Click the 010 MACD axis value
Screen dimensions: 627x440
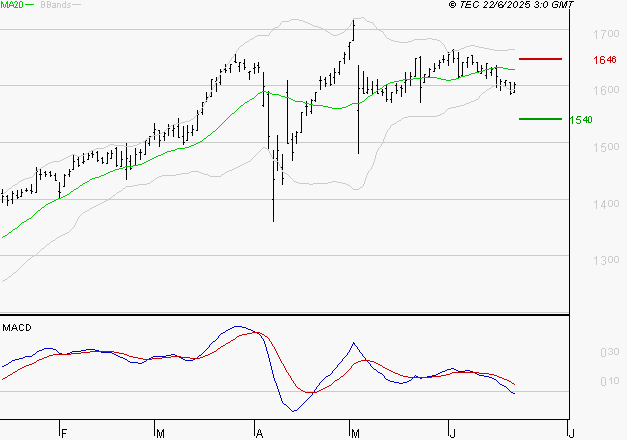610,381
